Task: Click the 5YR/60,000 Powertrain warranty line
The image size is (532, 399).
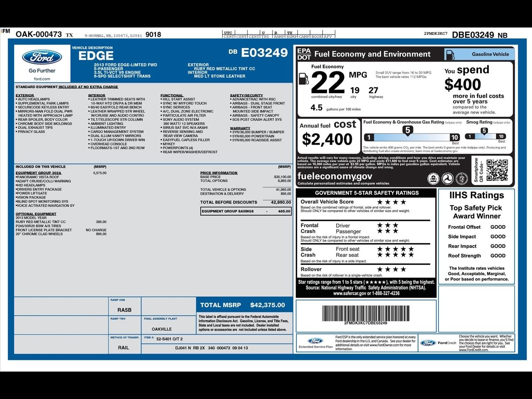Action: 252,136
